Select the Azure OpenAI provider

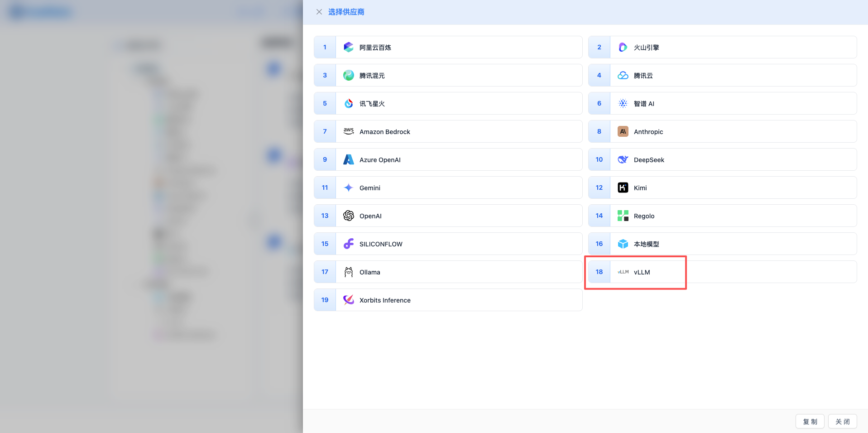click(x=448, y=159)
